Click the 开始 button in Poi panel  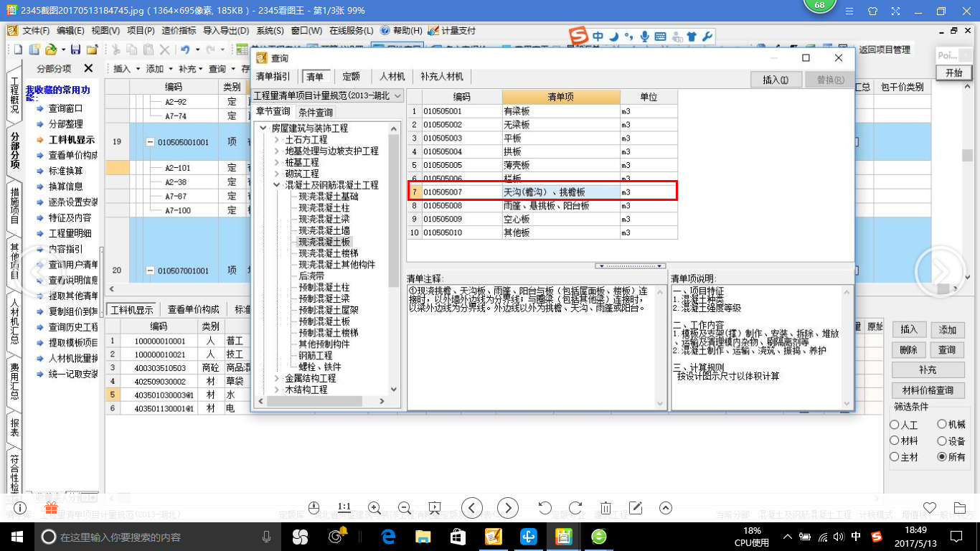click(x=954, y=73)
